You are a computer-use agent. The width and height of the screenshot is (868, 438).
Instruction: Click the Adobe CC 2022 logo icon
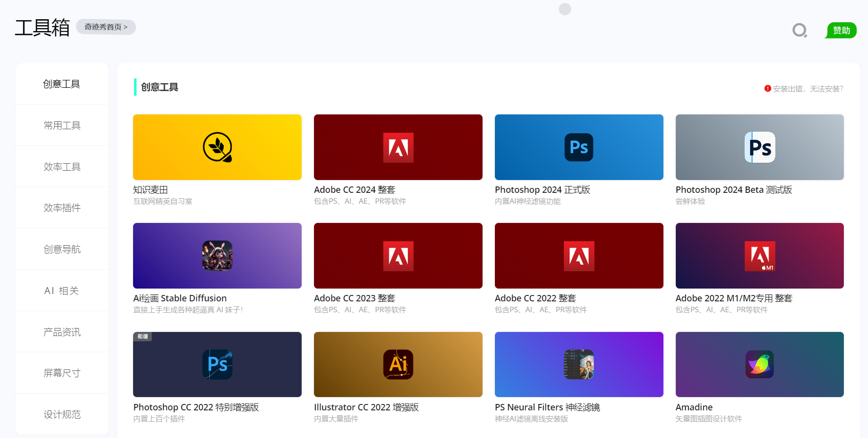tap(579, 256)
